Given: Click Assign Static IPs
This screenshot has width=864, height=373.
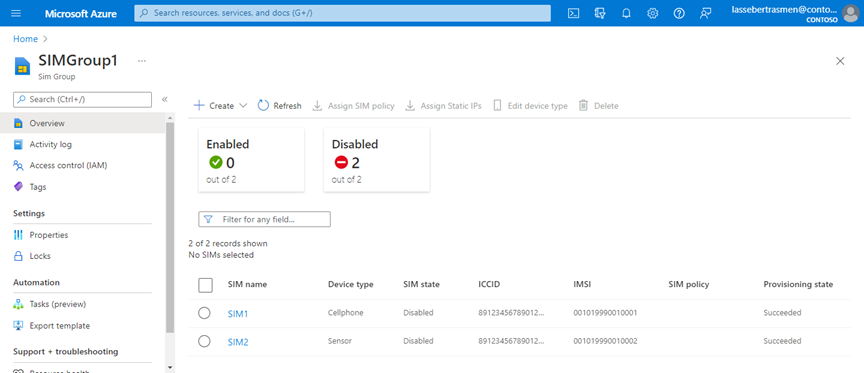Looking at the screenshot, I should [x=443, y=105].
